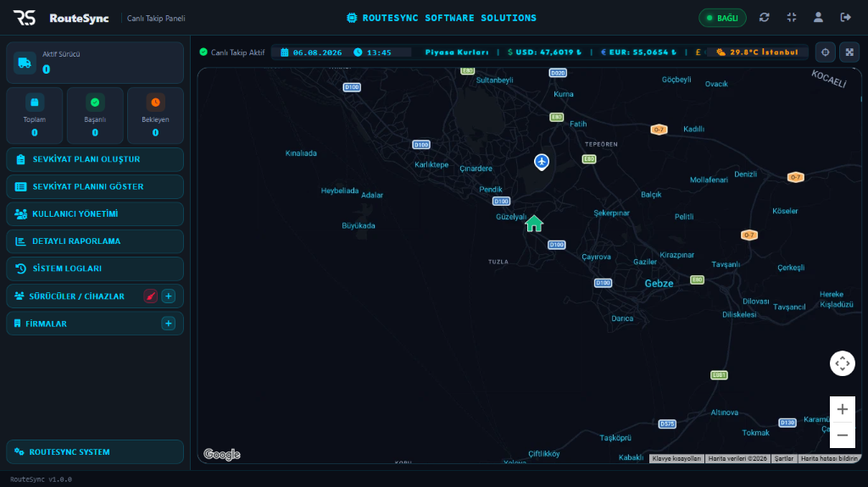This screenshot has width=868, height=487.
Task: Click the Büyükada label on the map
Action: [359, 226]
